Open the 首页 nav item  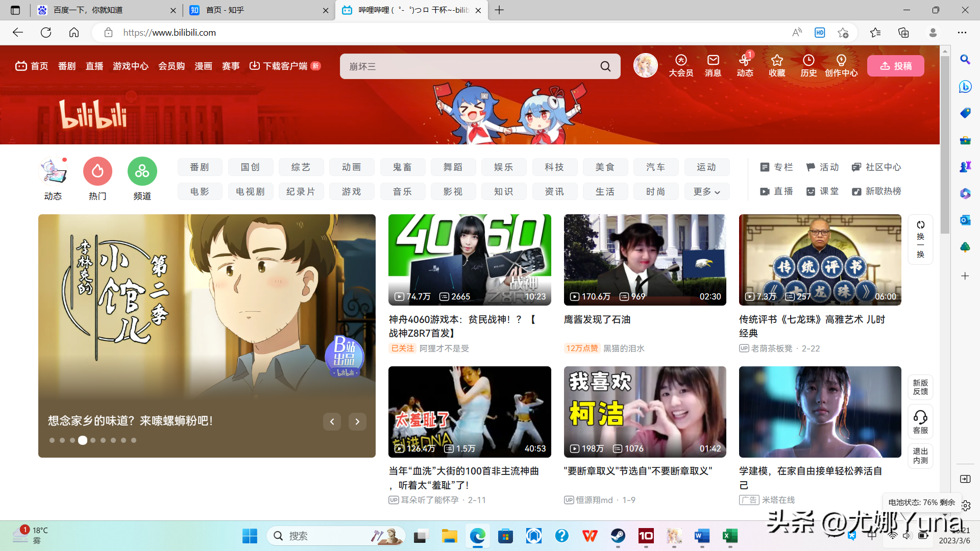[x=32, y=66]
